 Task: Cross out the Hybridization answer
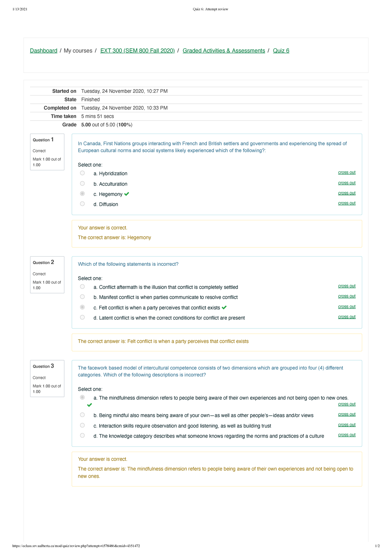coord(347,173)
